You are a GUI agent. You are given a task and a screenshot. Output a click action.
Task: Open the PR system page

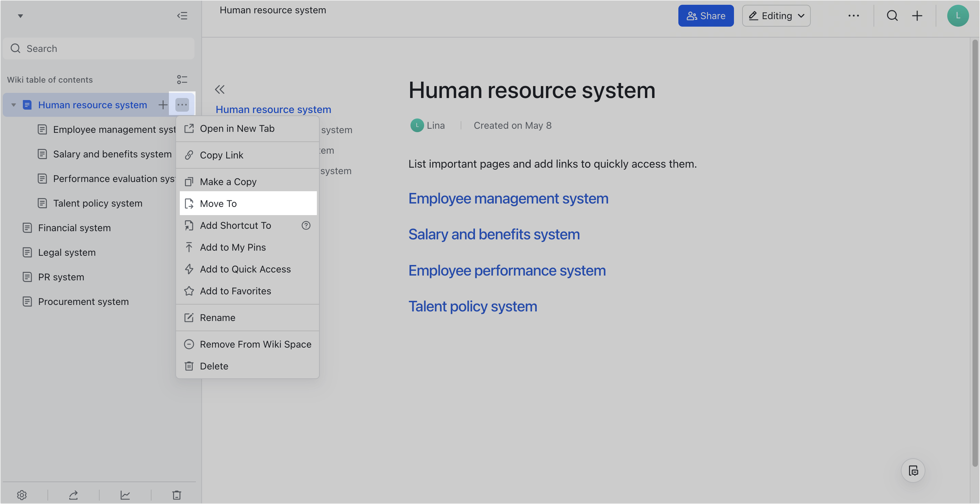click(61, 277)
